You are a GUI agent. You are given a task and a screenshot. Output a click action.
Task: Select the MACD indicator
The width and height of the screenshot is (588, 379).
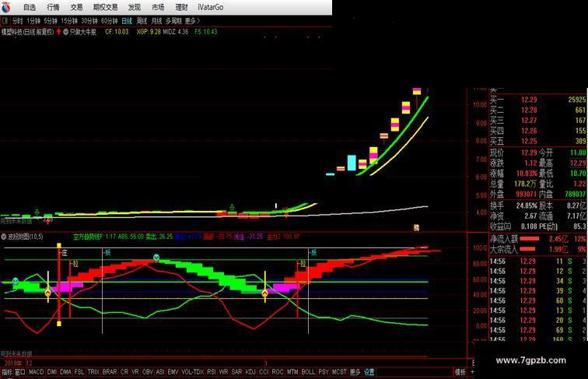(36, 372)
